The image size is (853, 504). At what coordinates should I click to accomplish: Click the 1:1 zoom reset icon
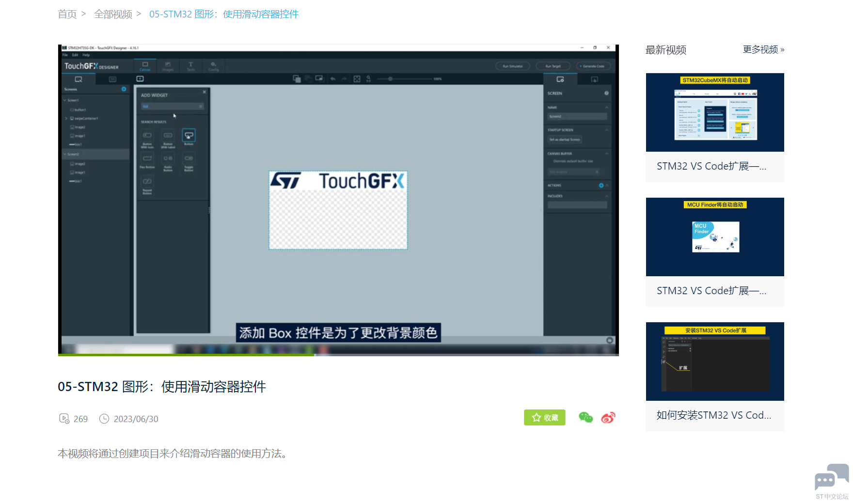coord(368,79)
